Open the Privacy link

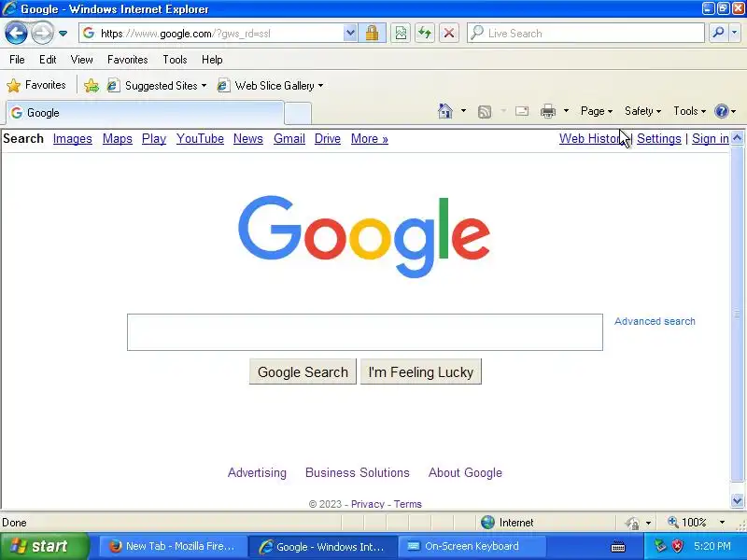coord(367,504)
